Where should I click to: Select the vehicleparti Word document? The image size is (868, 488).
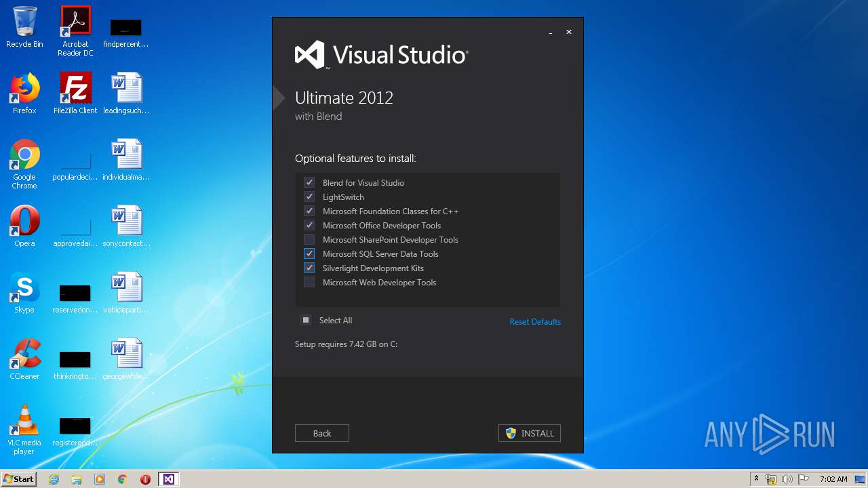click(126, 293)
